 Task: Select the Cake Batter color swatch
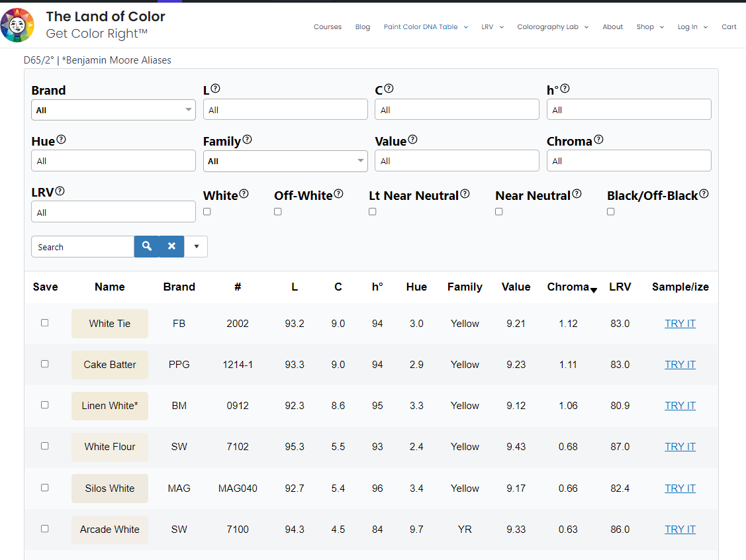click(x=109, y=364)
